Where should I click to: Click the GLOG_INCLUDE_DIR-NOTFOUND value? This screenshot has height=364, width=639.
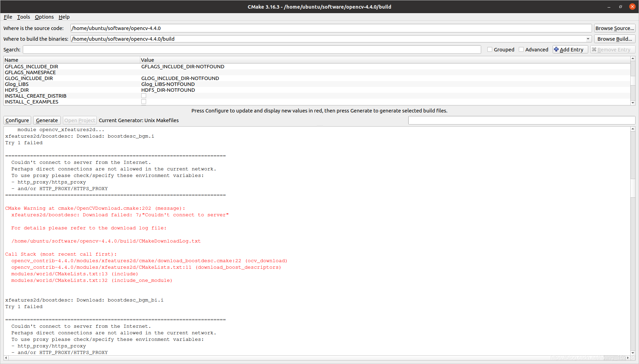tap(180, 78)
